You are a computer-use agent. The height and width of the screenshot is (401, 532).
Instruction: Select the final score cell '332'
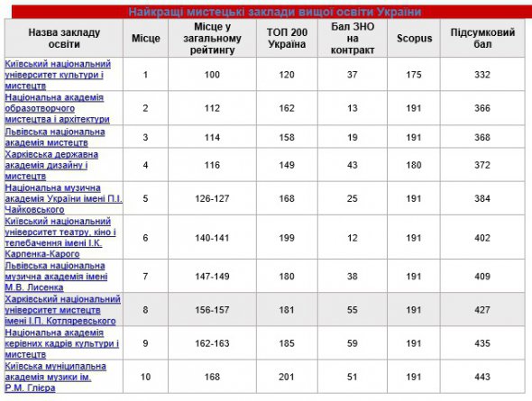(x=482, y=75)
